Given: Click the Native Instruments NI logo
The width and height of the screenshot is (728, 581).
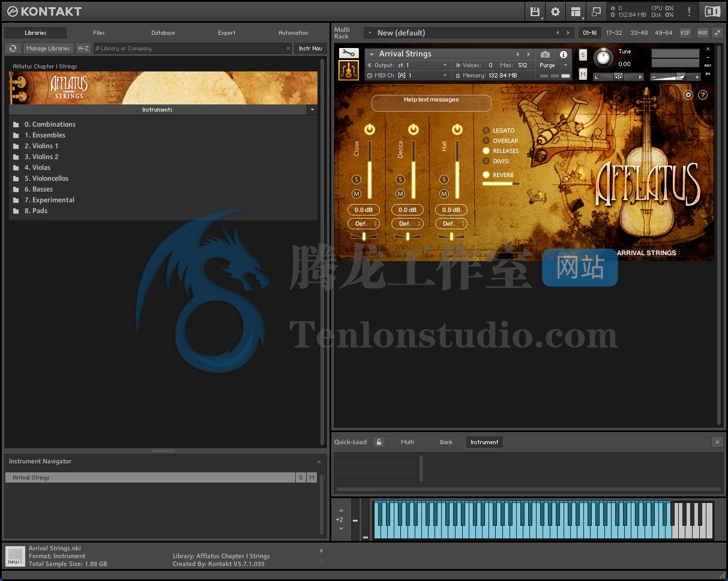Looking at the screenshot, I should coord(712,11).
